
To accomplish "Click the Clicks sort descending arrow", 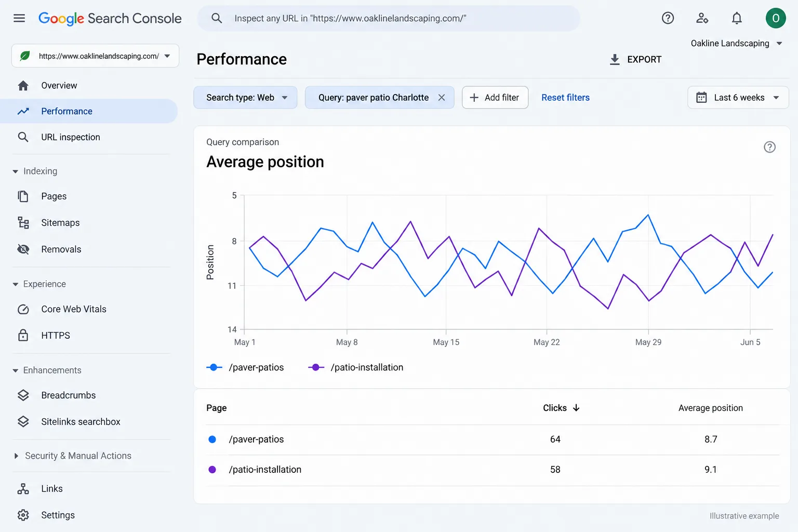I will point(576,408).
